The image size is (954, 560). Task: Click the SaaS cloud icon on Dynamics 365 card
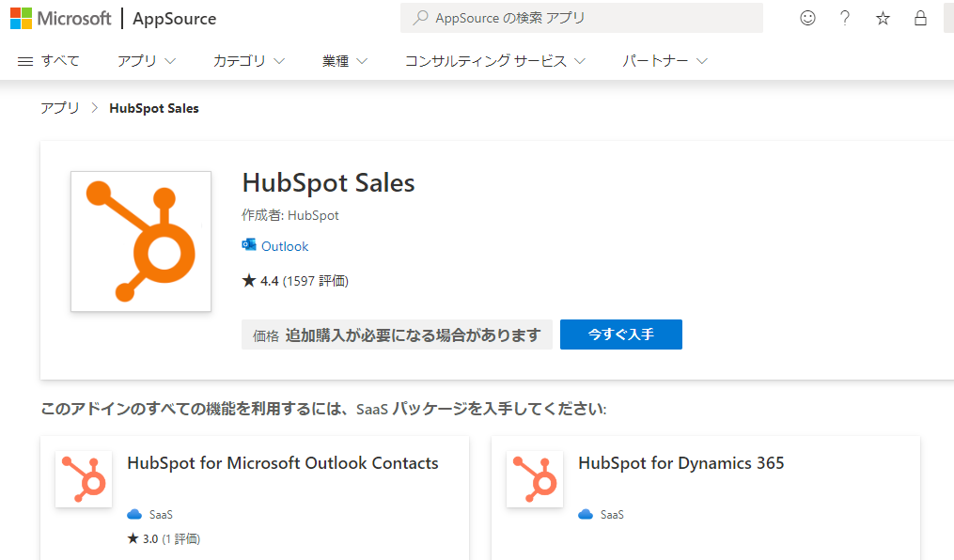pos(586,514)
